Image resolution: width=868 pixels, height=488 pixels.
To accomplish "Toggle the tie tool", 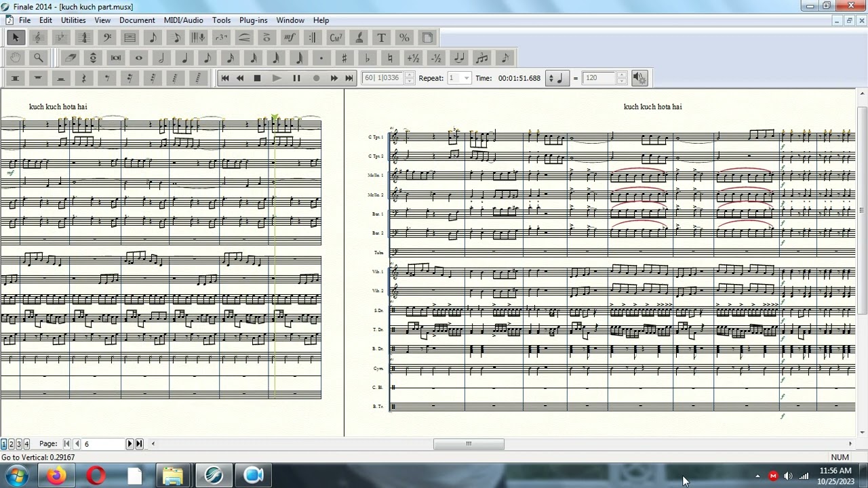I will (459, 58).
